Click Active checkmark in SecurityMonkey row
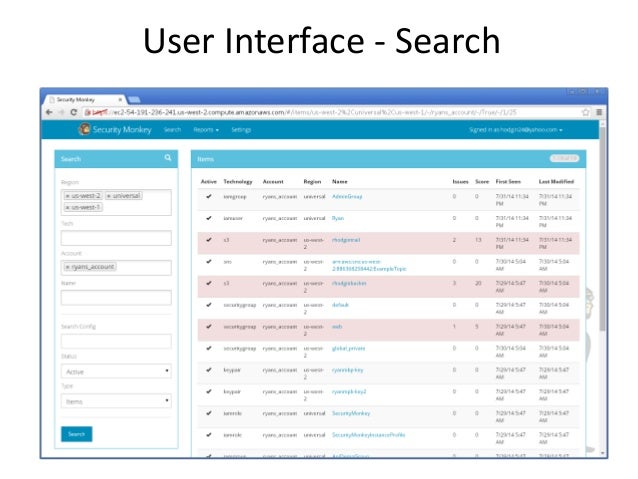The image size is (638, 479). pyautogui.click(x=209, y=413)
